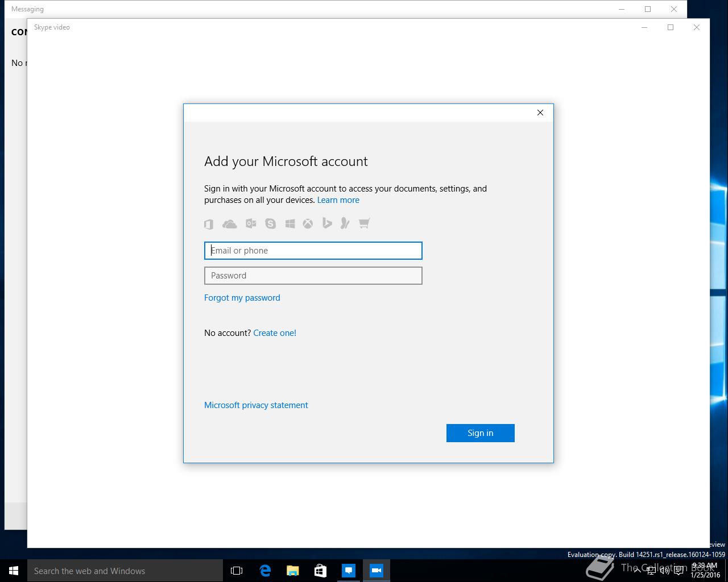Click the network tray icon

tap(651, 571)
